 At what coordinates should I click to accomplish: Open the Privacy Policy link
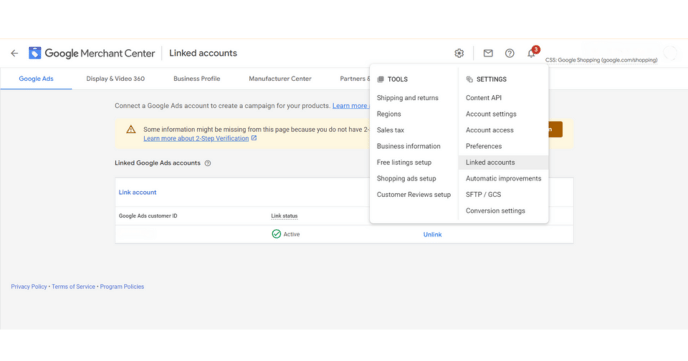[29, 286]
